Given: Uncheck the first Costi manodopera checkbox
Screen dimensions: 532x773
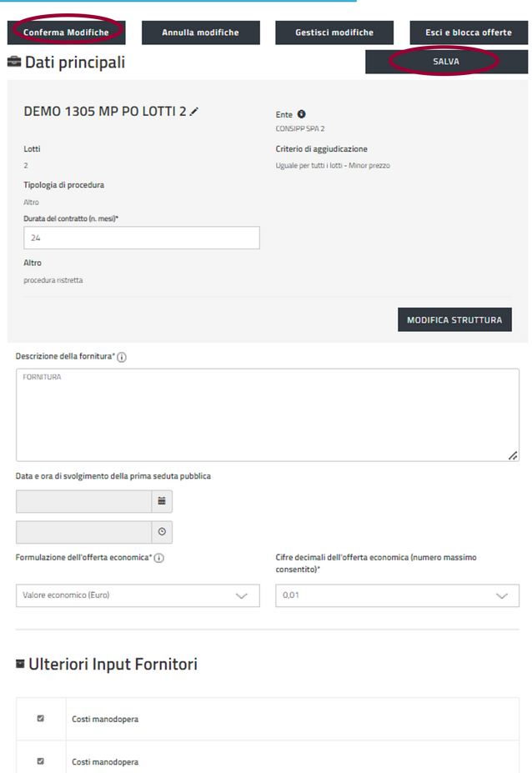Looking at the screenshot, I should [41, 718].
